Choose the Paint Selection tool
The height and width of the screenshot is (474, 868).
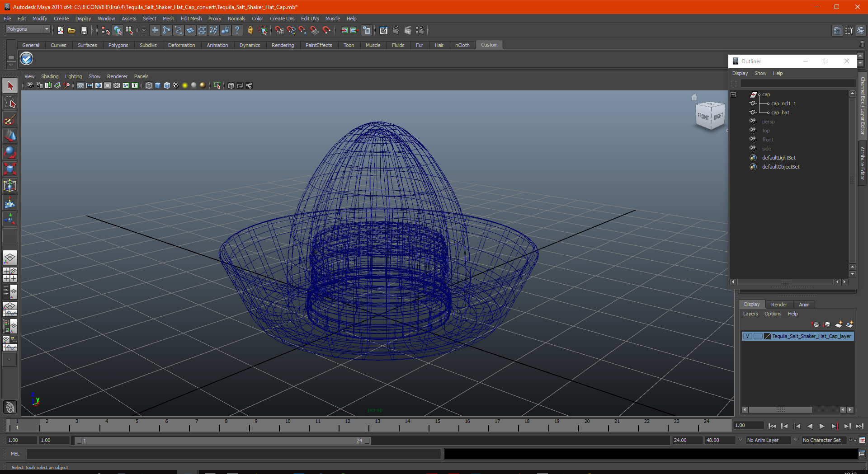click(10, 120)
